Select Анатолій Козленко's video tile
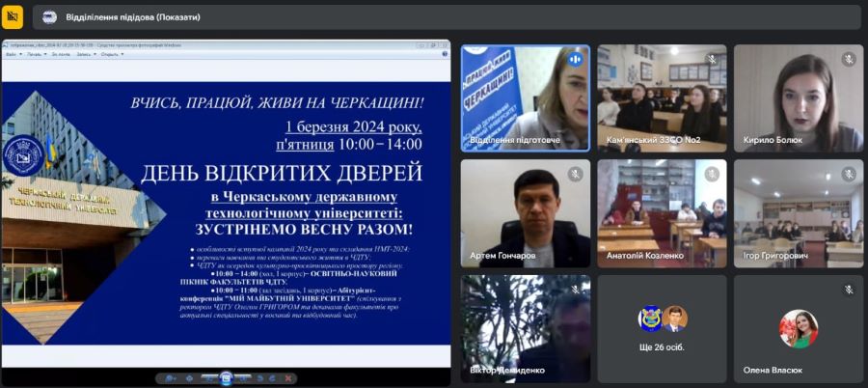The image size is (868, 388). pos(662,213)
